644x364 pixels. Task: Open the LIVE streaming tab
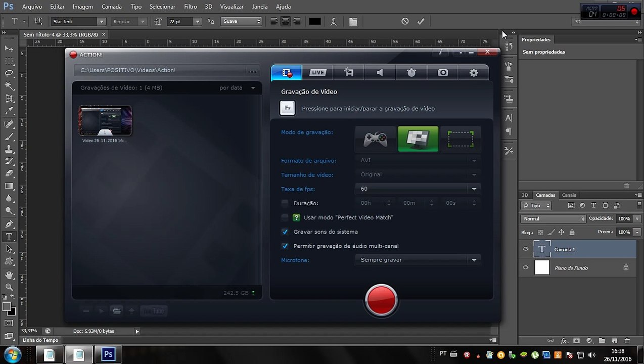(x=317, y=73)
